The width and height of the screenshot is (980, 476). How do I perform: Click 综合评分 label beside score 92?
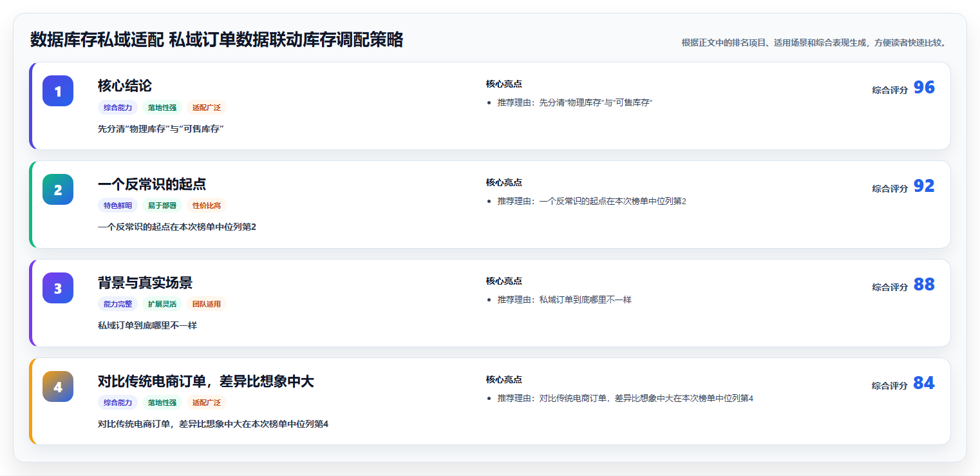point(890,189)
